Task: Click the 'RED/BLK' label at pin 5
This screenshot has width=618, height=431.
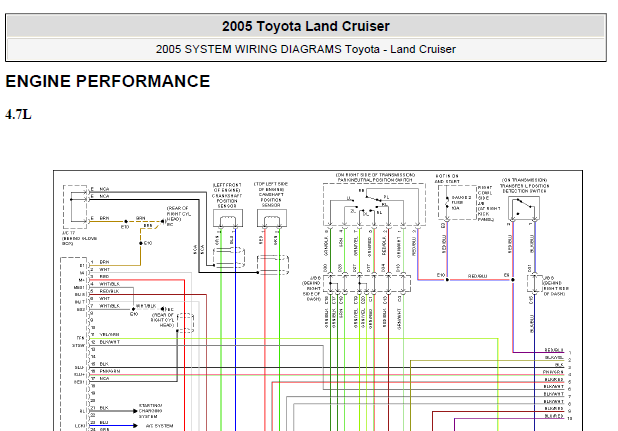Action: click(x=109, y=291)
